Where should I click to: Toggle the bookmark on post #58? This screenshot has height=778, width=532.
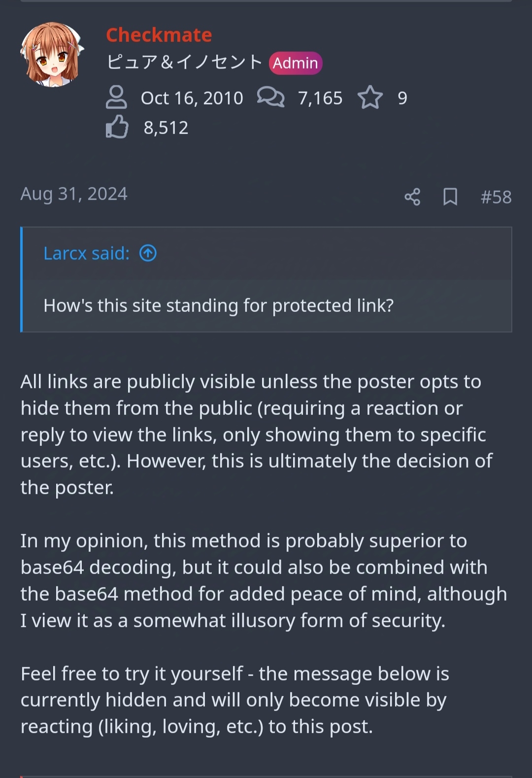pos(450,197)
